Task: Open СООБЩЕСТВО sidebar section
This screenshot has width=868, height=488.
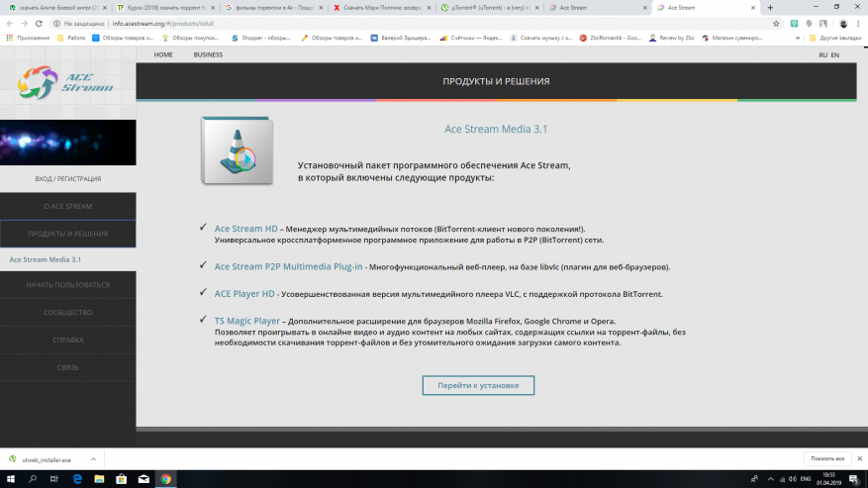Action: pos(67,313)
